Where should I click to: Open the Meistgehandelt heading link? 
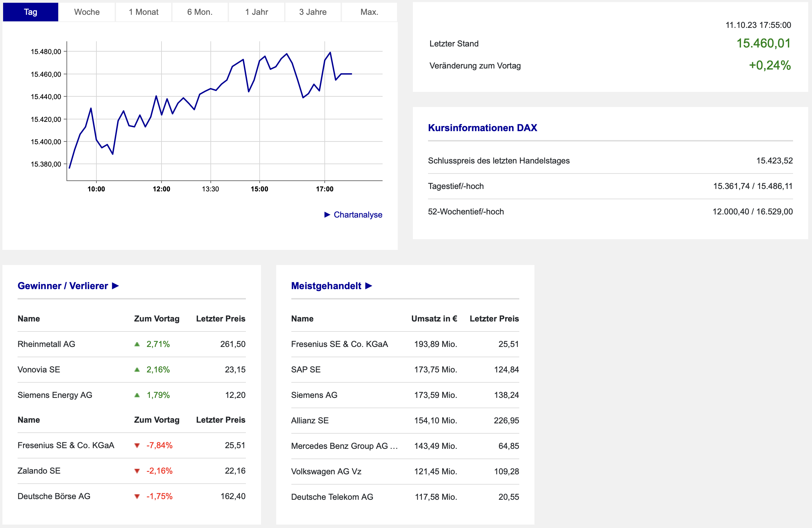point(326,286)
